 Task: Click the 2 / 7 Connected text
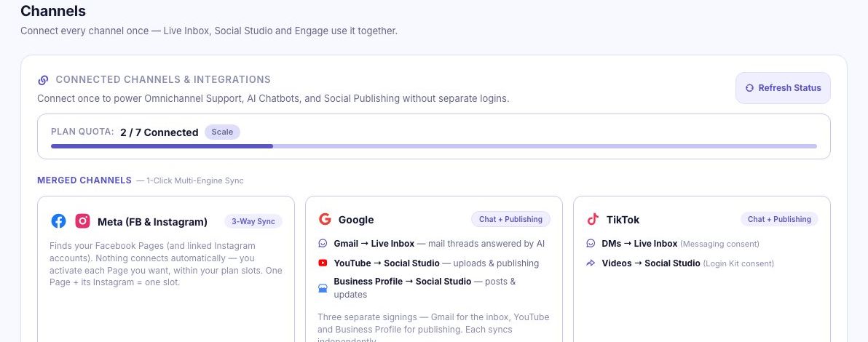tap(159, 132)
